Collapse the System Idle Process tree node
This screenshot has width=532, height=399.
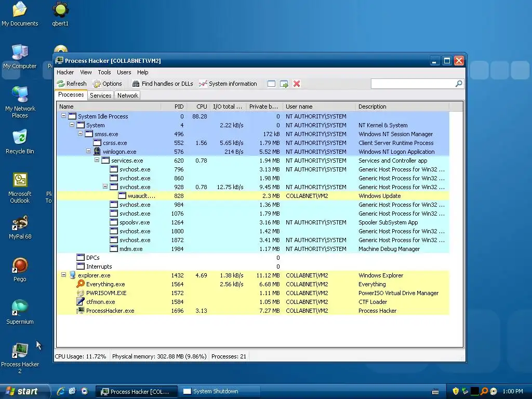[63, 116]
